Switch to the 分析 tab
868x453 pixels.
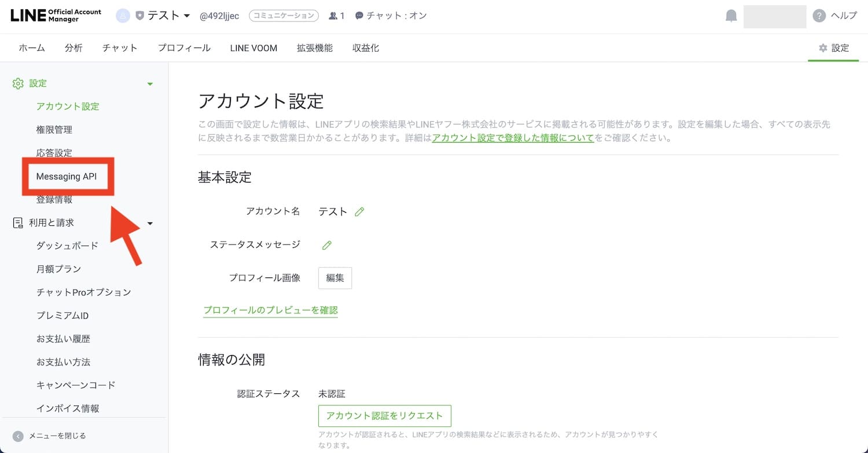(73, 48)
